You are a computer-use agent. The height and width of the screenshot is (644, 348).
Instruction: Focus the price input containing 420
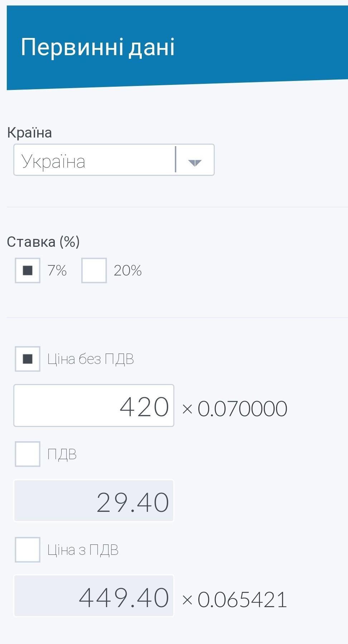pos(94,406)
